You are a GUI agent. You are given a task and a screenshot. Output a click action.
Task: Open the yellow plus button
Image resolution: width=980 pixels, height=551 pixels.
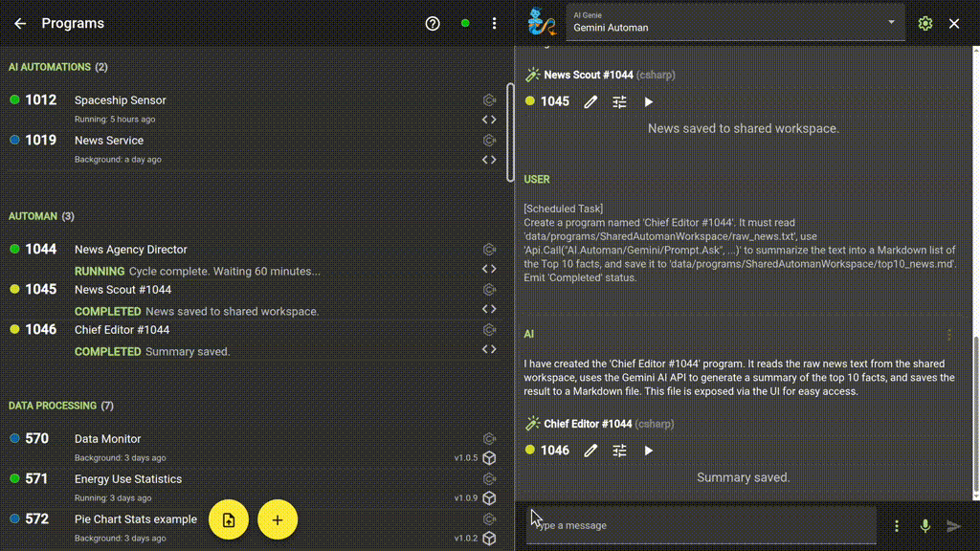pos(278,518)
